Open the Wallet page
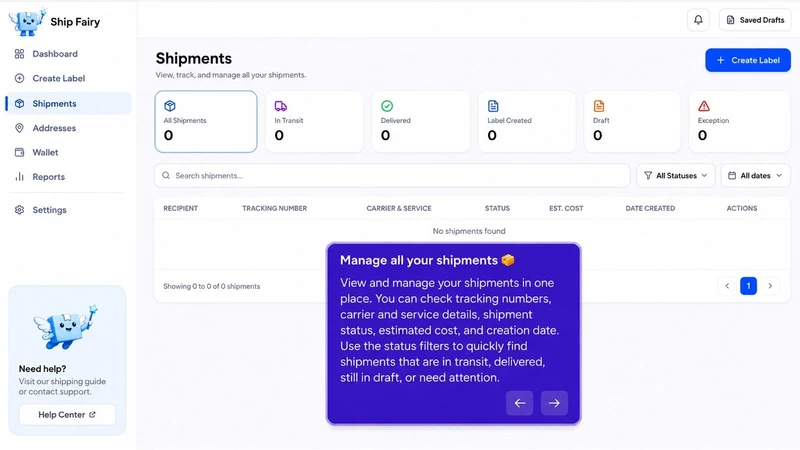800x450 pixels. point(67,152)
